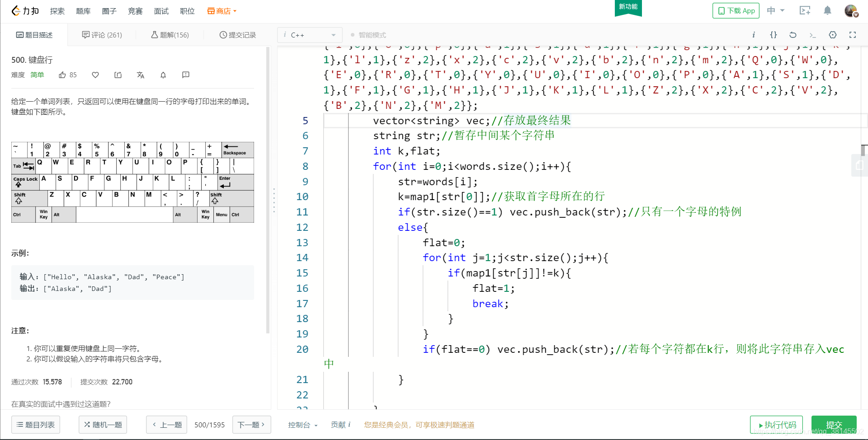This screenshot has height=440, width=868.
Task: Switch to 题目描述 tab
Action: (x=34, y=35)
